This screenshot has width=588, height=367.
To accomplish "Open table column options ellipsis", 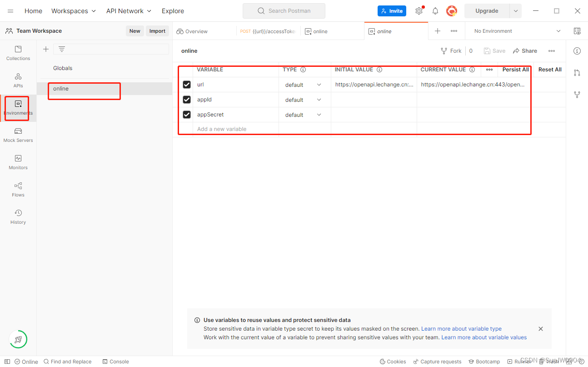I will [x=489, y=70].
